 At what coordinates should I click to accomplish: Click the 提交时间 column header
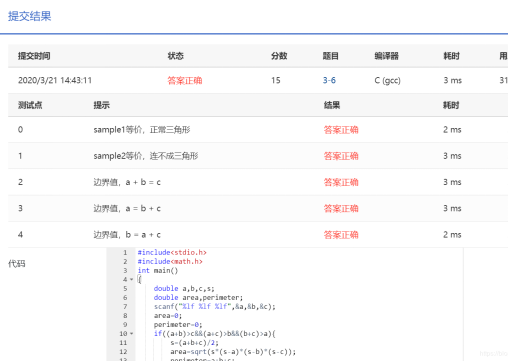tap(34, 56)
